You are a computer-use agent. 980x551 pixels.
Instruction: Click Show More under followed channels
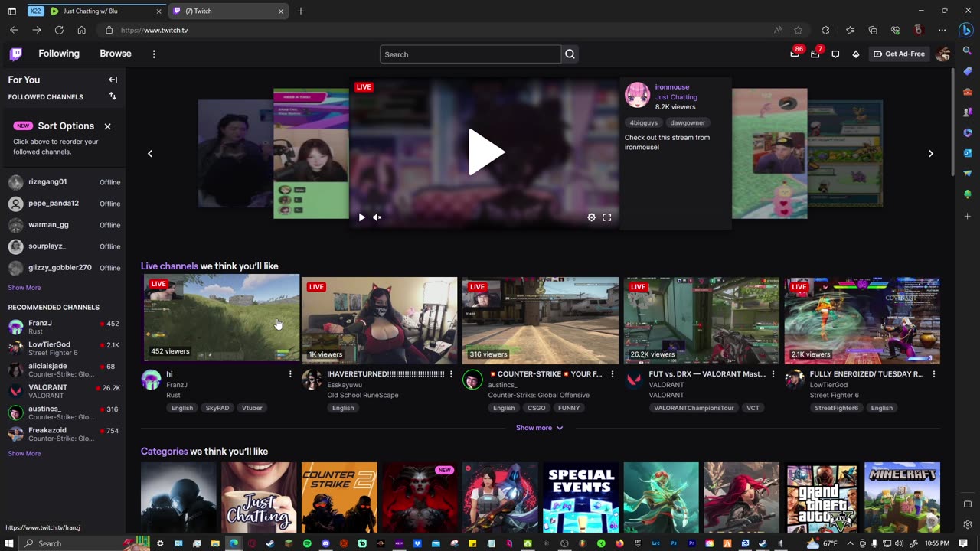pos(24,288)
